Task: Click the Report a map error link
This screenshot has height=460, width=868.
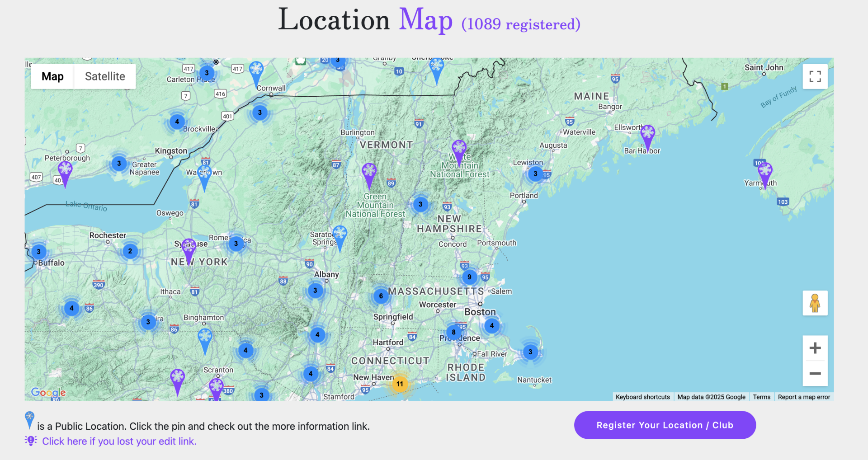Action: click(x=804, y=397)
